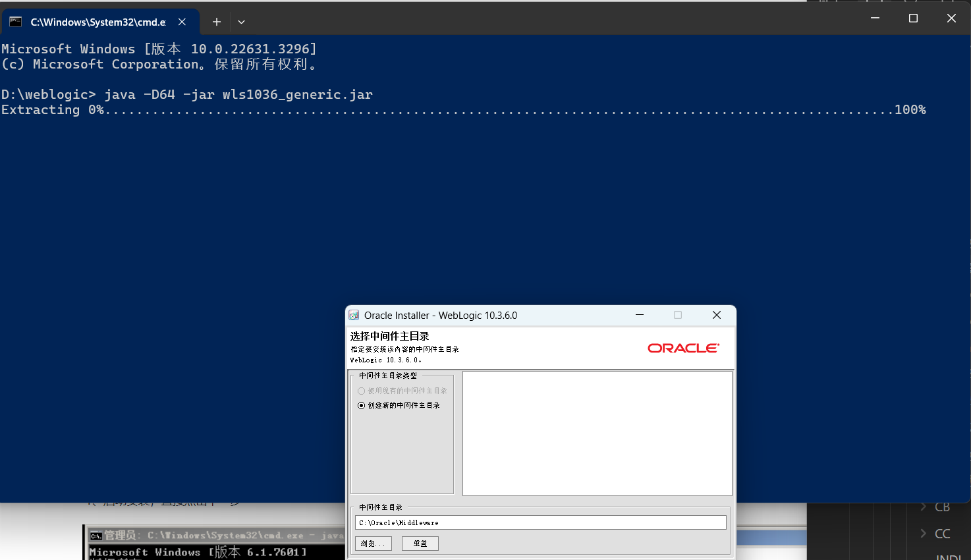This screenshot has height=560, width=971.
Task: Click the Extracting 100% progress line
Action: pos(464,109)
